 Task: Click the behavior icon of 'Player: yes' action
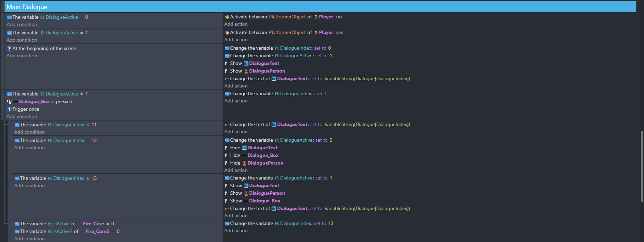(227, 33)
